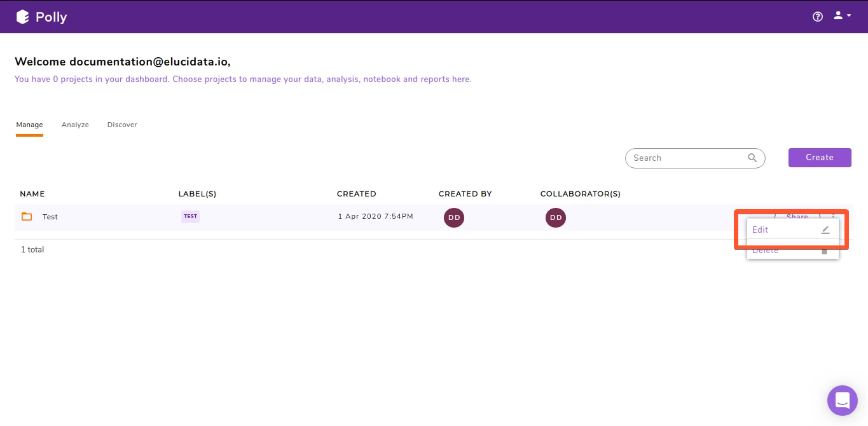Select the pencil icon next to Edit

[x=825, y=230]
